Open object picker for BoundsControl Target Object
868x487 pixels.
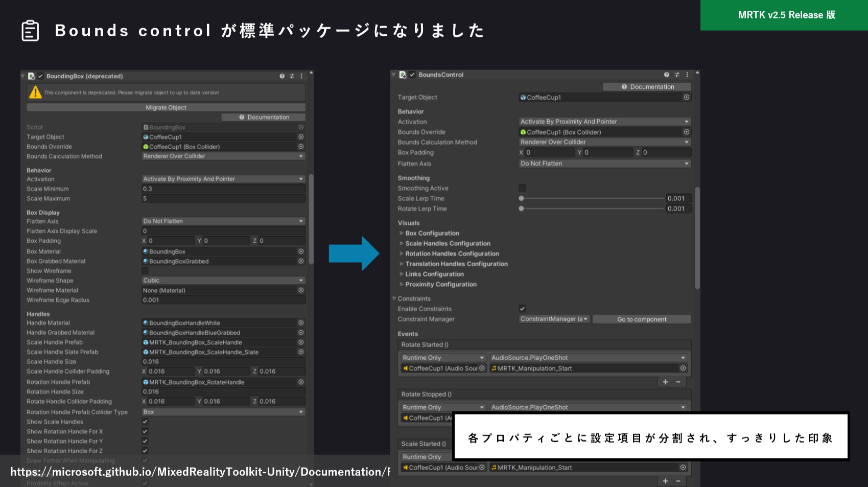pos(687,97)
